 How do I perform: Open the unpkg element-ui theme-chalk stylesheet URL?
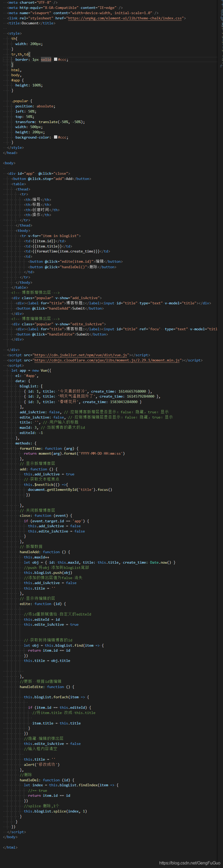click(125, 18)
